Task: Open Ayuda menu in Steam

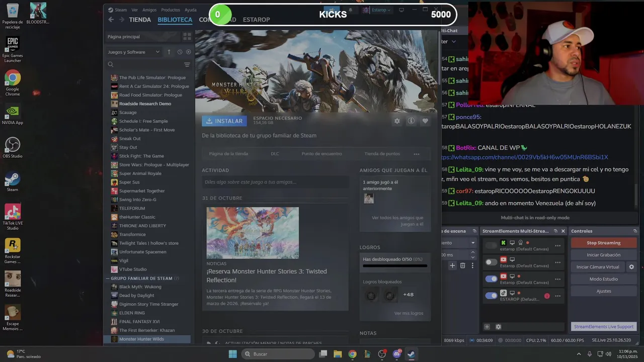Action: 191,10
